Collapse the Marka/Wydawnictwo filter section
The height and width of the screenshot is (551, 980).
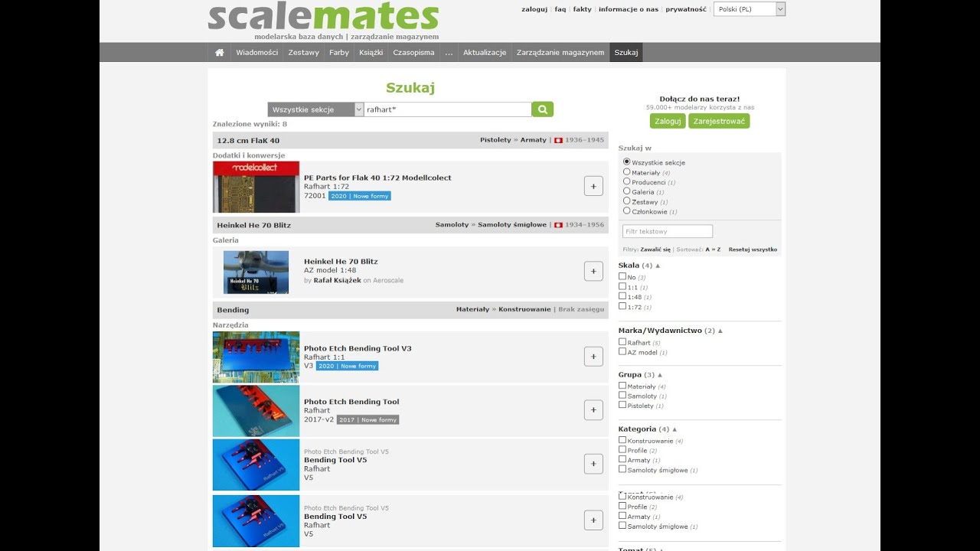click(x=720, y=331)
